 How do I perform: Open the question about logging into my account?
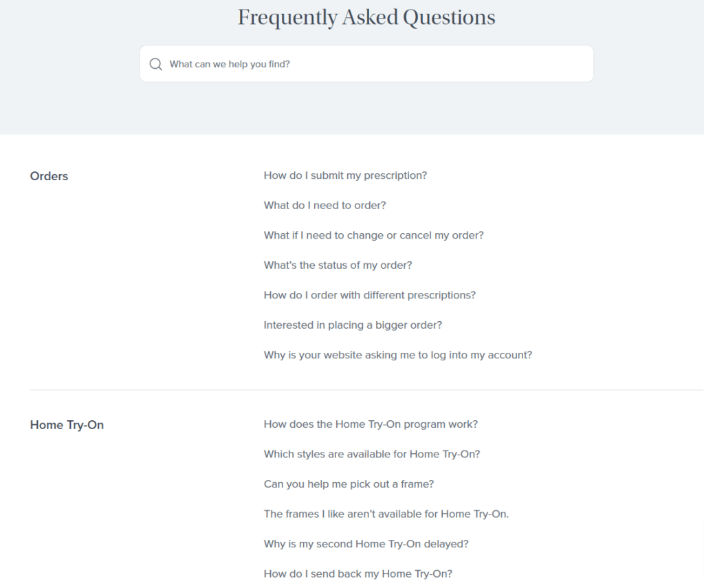point(398,356)
